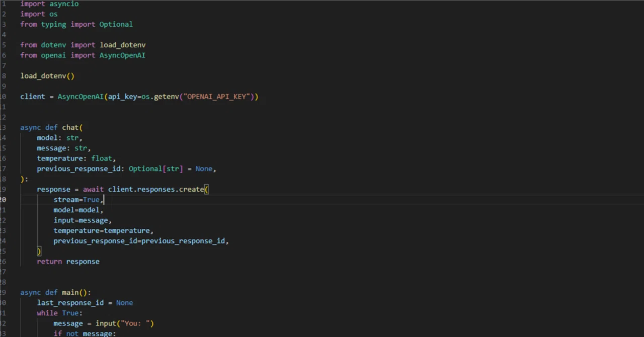Click load_dotenv in the dotenv import line
The width and height of the screenshot is (644, 337).
tap(122, 45)
